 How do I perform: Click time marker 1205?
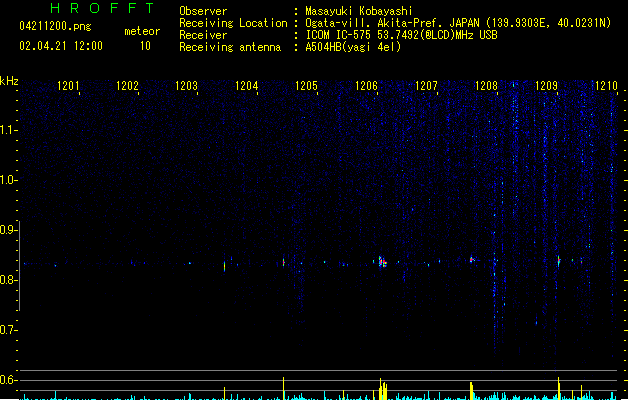pyautogui.click(x=306, y=86)
